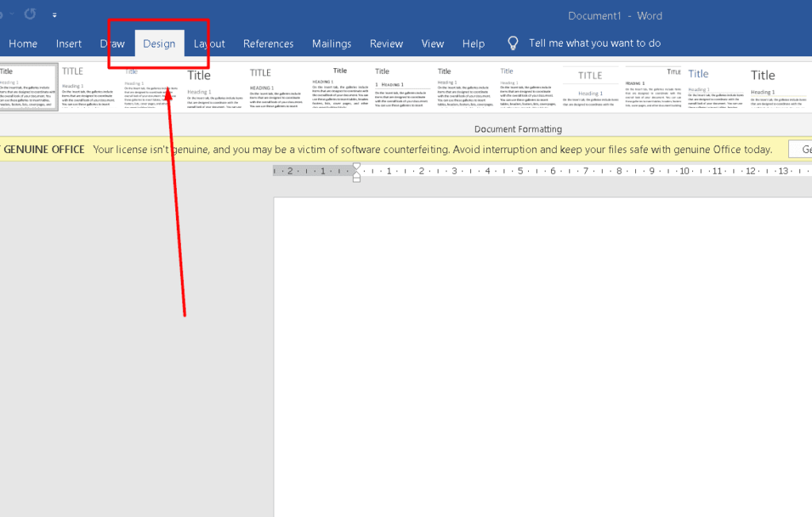Go to the Layout tab

[209, 44]
